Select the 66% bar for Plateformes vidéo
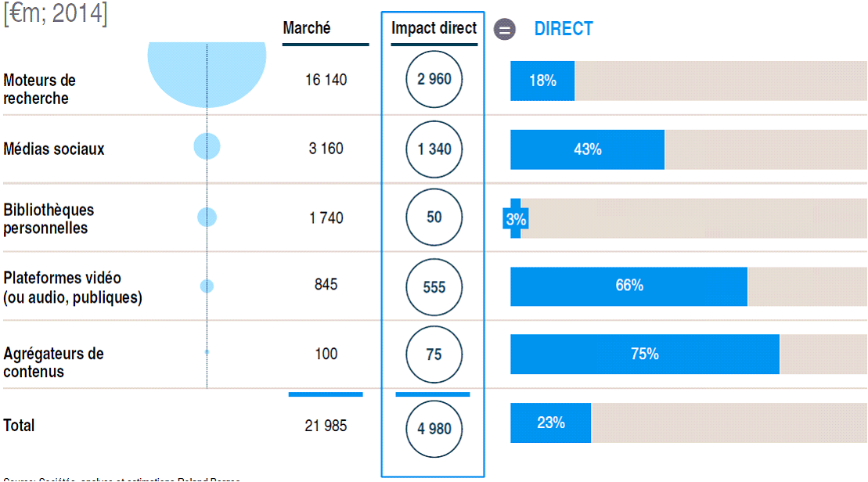 pos(628,286)
